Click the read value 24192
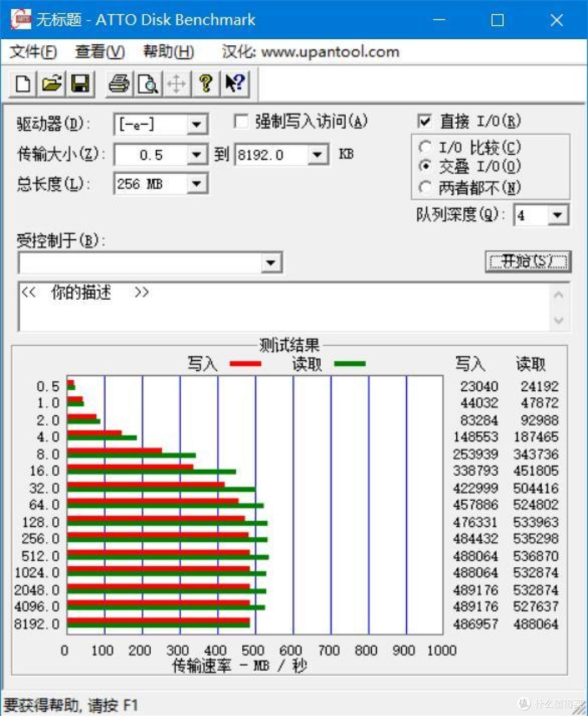Screen dimensions: 588x716 (540, 386)
